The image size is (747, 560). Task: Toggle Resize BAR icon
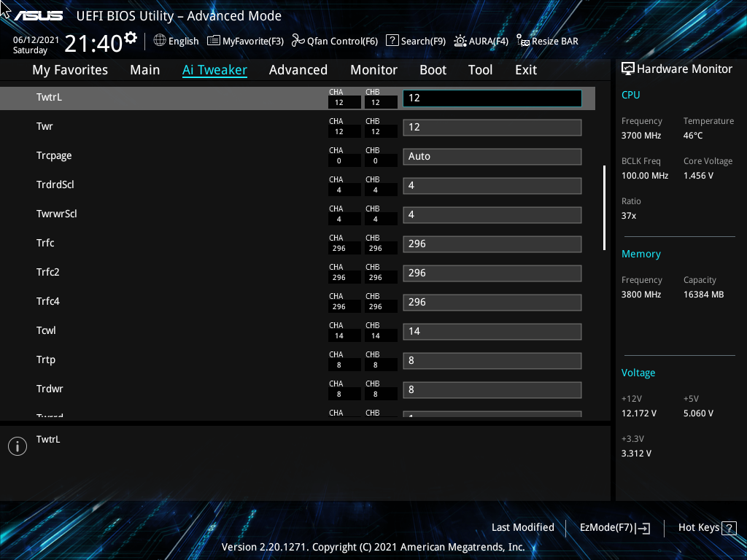coord(523,41)
